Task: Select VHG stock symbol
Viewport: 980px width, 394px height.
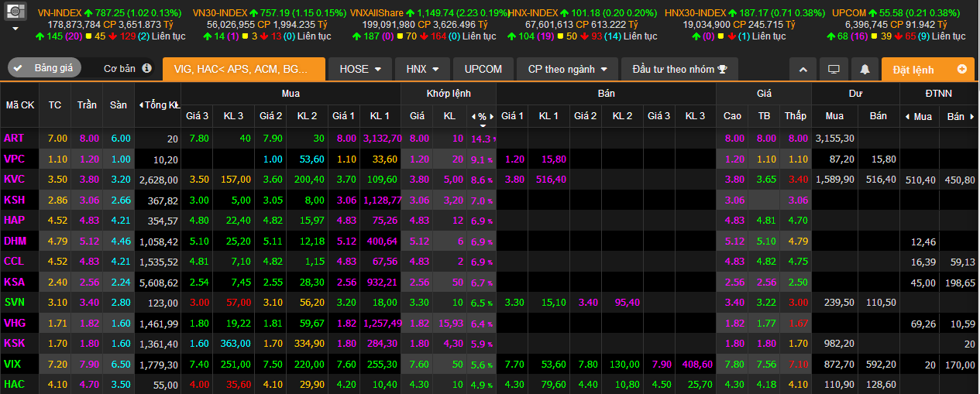Action: pos(15,323)
